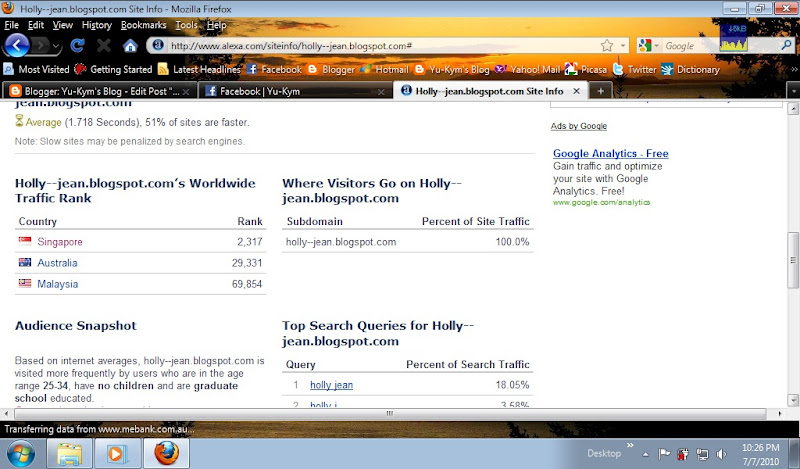Open the Dictionary bookmark
800x469 pixels.
(x=690, y=69)
